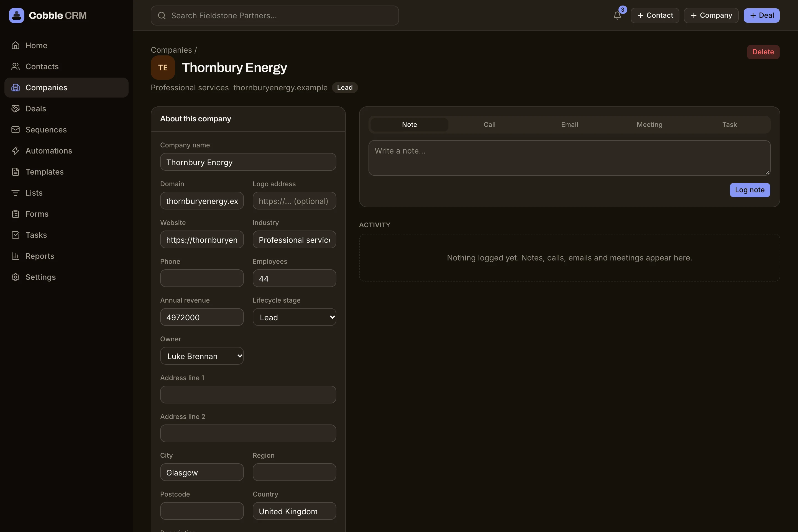Click the TE company avatar
This screenshot has height=532, width=798.
tap(163, 68)
